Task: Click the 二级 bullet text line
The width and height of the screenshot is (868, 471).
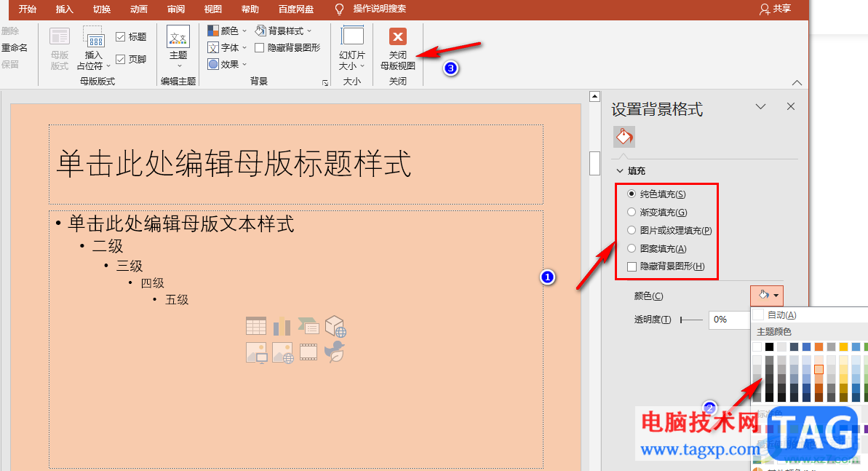Action: point(108,246)
